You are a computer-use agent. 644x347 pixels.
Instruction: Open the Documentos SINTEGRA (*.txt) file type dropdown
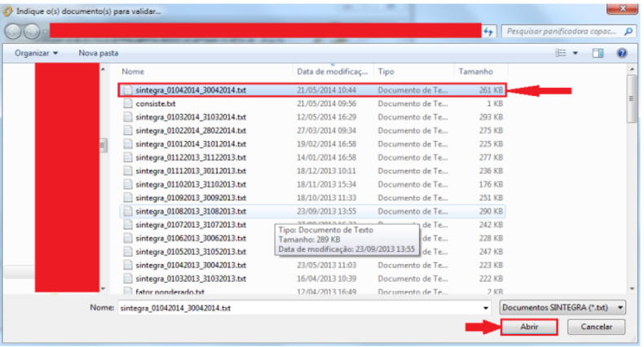point(562,308)
